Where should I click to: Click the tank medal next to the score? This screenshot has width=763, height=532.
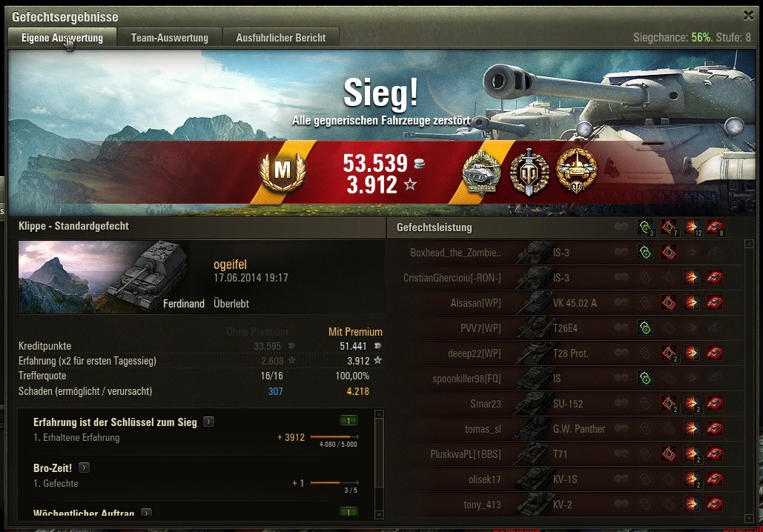click(x=481, y=173)
